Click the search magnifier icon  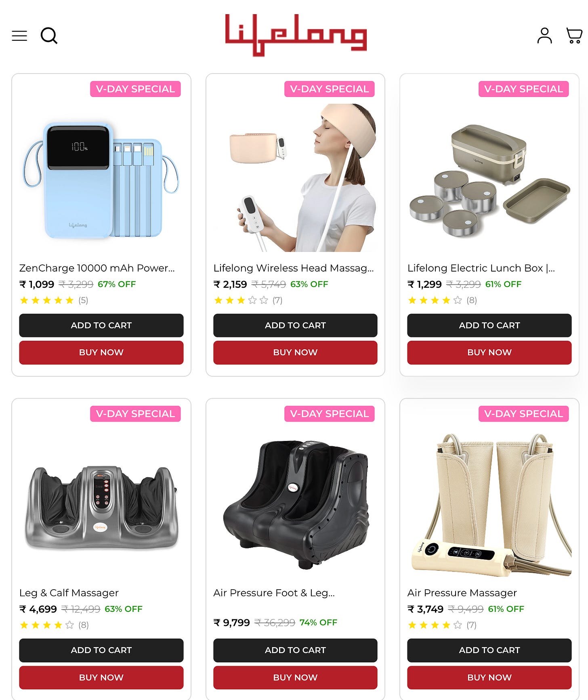click(49, 36)
